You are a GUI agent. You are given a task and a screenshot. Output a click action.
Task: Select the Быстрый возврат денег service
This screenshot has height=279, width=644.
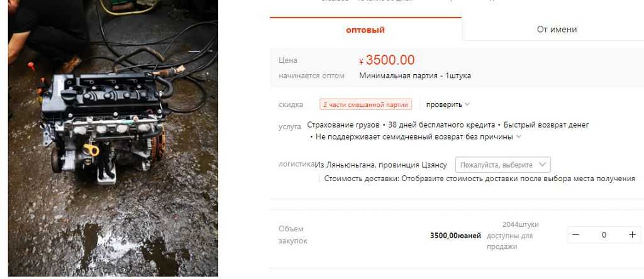[x=547, y=124]
